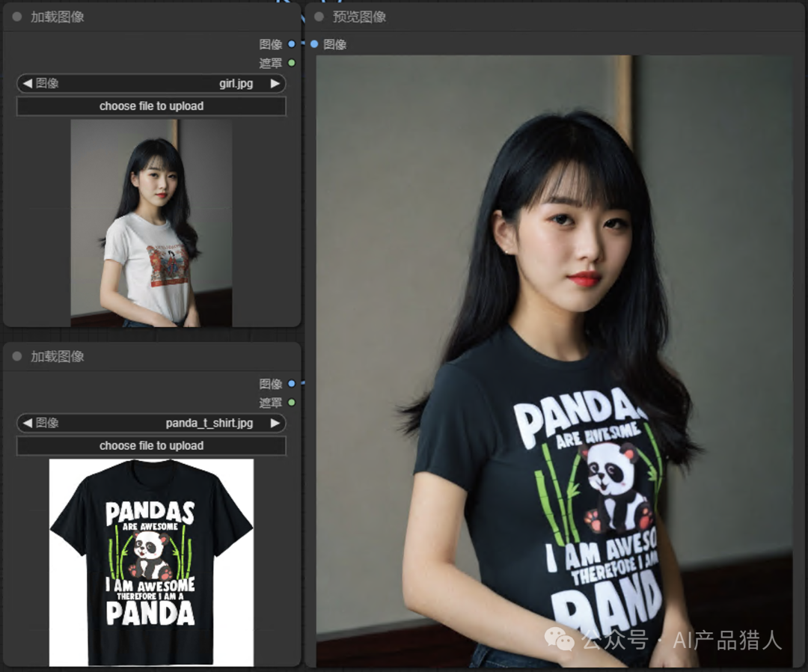Click the large preview output image
Viewport: 808px width, 672px height.
click(554, 361)
